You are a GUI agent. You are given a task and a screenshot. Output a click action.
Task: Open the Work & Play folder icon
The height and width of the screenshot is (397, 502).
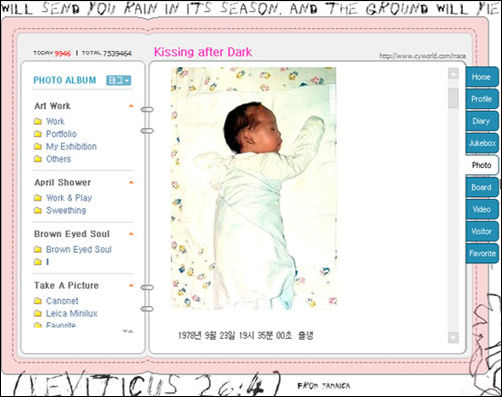point(38,198)
